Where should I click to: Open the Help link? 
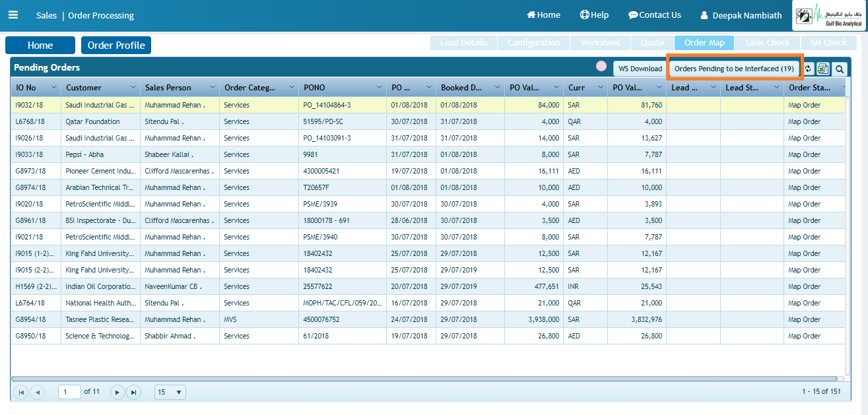click(594, 15)
